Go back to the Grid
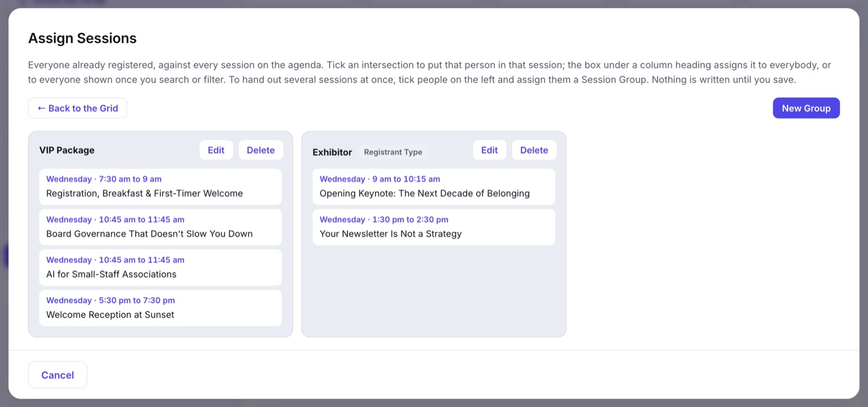The width and height of the screenshot is (868, 407). pyautogui.click(x=77, y=108)
